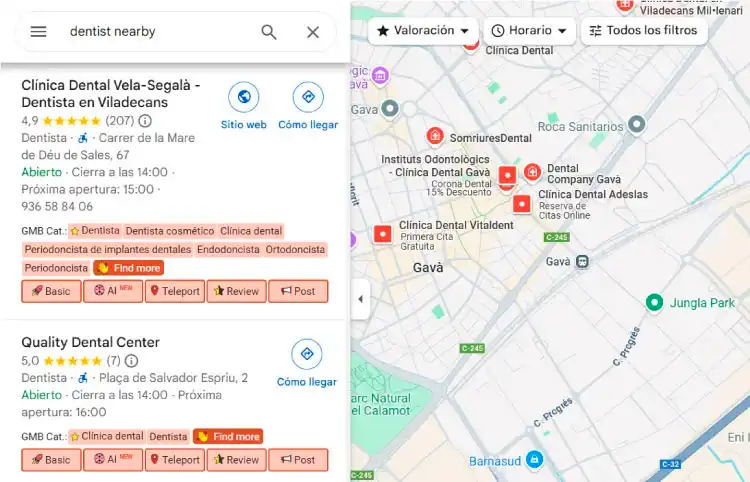
Task: Click Post button for Quality Dental Center
Action: coord(298,460)
